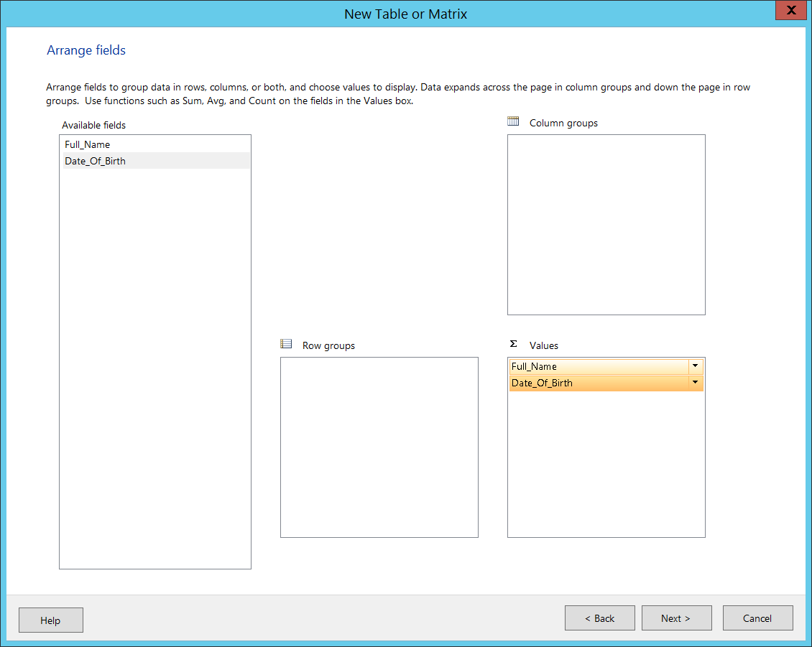The height and width of the screenshot is (647, 812).
Task: Click the Arrange fields heading
Action: tap(86, 50)
